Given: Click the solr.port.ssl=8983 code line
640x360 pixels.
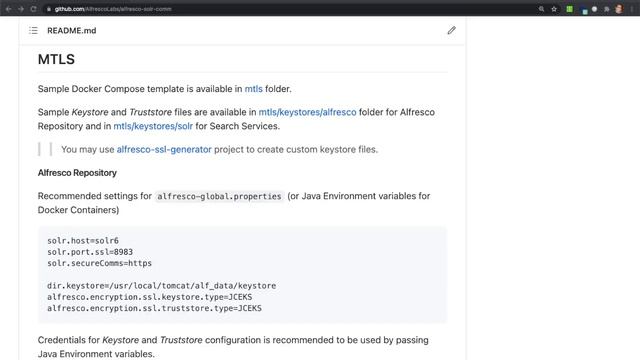Looking at the screenshot, I should [x=90, y=252].
